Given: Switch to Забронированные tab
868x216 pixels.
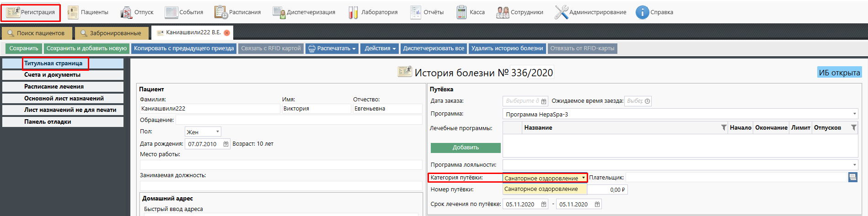Looking at the screenshot, I should (x=111, y=33).
